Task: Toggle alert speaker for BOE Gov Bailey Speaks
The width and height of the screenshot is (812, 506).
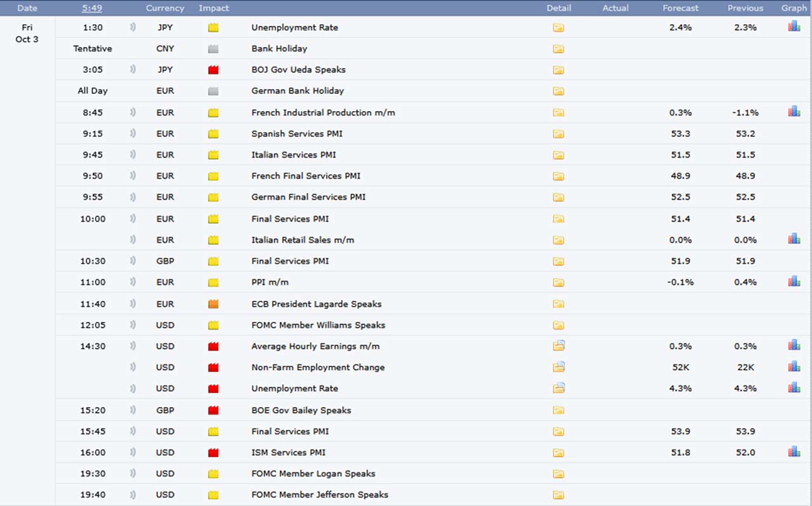Action: click(x=133, y=410)
